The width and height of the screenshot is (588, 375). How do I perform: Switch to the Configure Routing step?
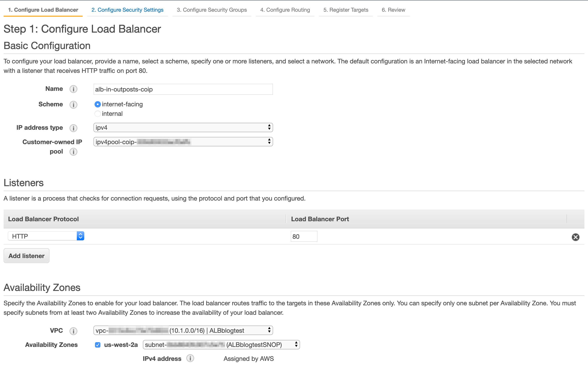[285, 10]
